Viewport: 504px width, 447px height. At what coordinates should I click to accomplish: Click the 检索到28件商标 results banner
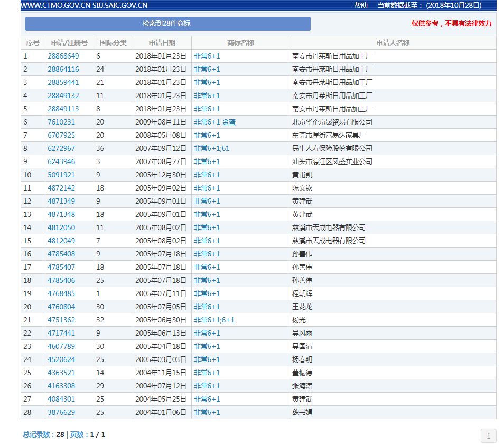pos(168,24)
